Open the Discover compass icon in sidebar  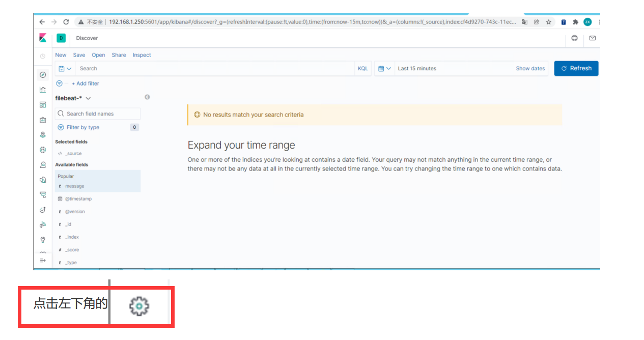tap(43, 75)
